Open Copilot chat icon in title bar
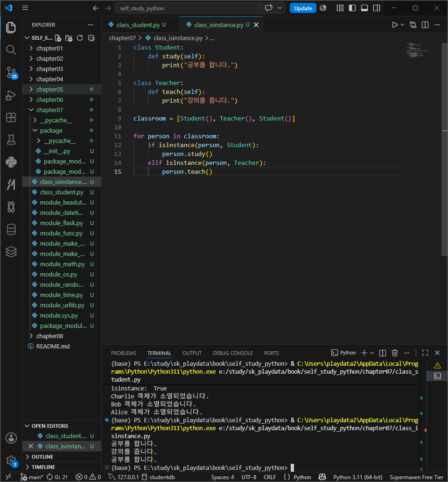Image resolution: width=448 pixels, height=482 pixels. click(269, 8)
